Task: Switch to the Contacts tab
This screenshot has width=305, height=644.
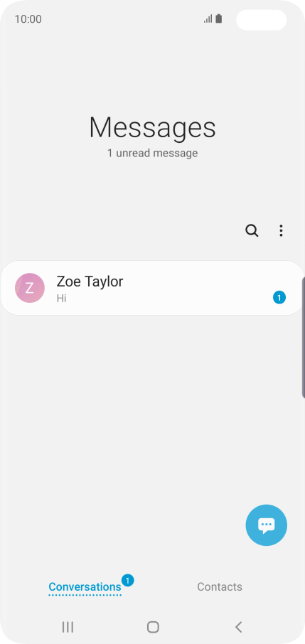Action: coord(220,587)
